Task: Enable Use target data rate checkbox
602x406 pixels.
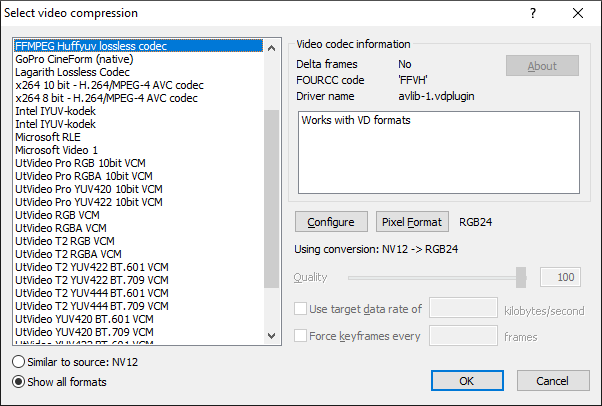Action: pos(301,309)
